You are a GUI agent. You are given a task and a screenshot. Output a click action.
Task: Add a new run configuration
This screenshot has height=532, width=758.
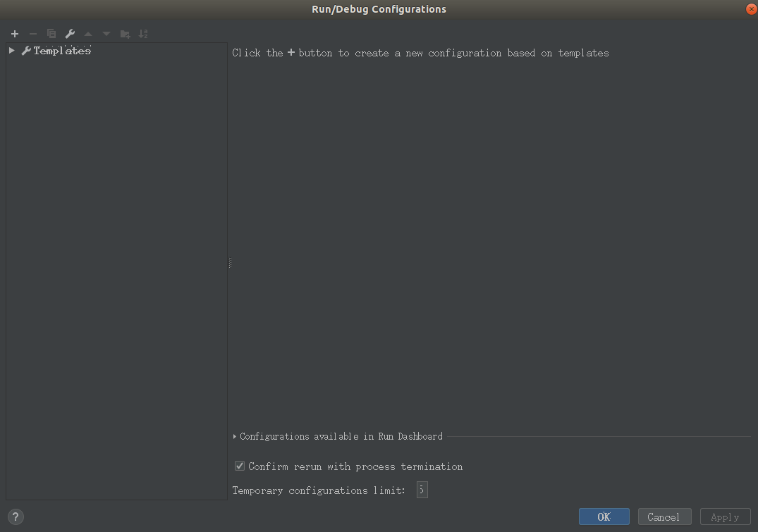coord(15,33)
